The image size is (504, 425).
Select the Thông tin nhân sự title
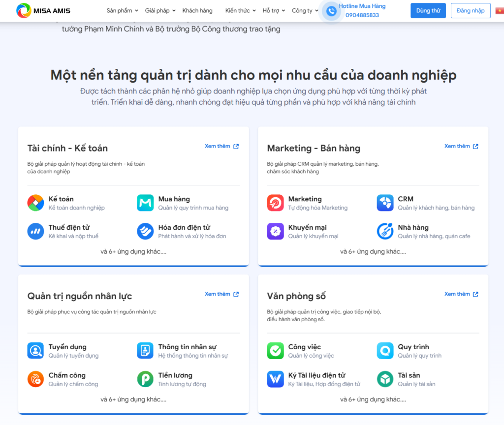pyautogui.click(x=188, y=347)
